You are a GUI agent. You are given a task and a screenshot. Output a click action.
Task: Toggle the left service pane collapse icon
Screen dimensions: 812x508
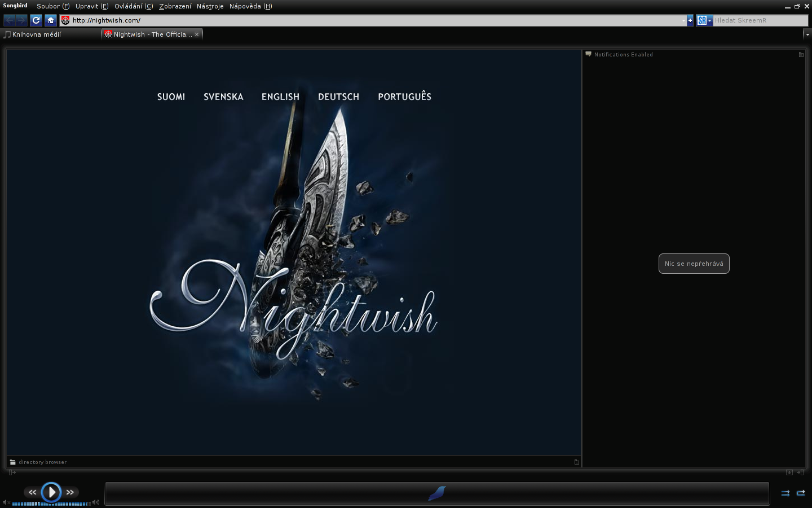point(12,472)
